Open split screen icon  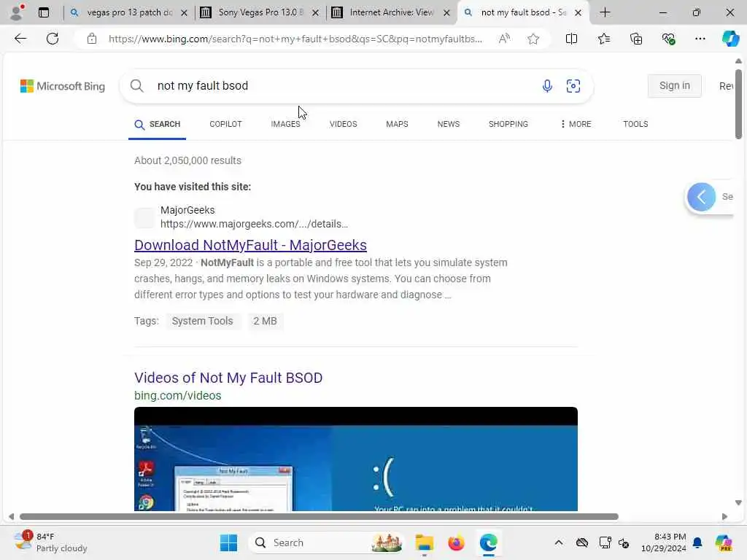coord(571,39)
